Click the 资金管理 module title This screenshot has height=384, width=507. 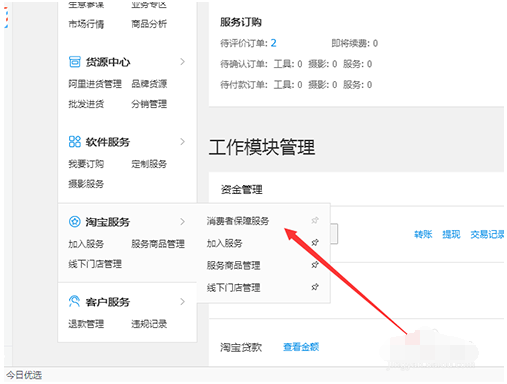pos(242,190)
